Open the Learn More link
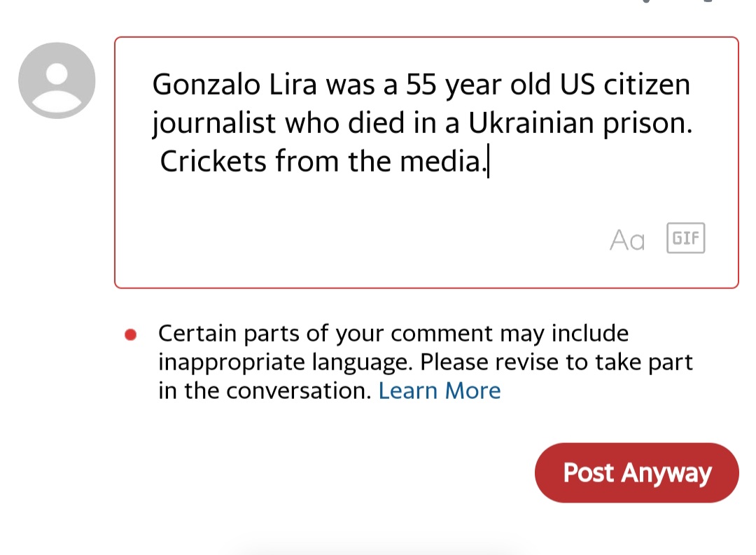Image resolution: width=756 pixels, height=555 pixels. tap(439, 391)
